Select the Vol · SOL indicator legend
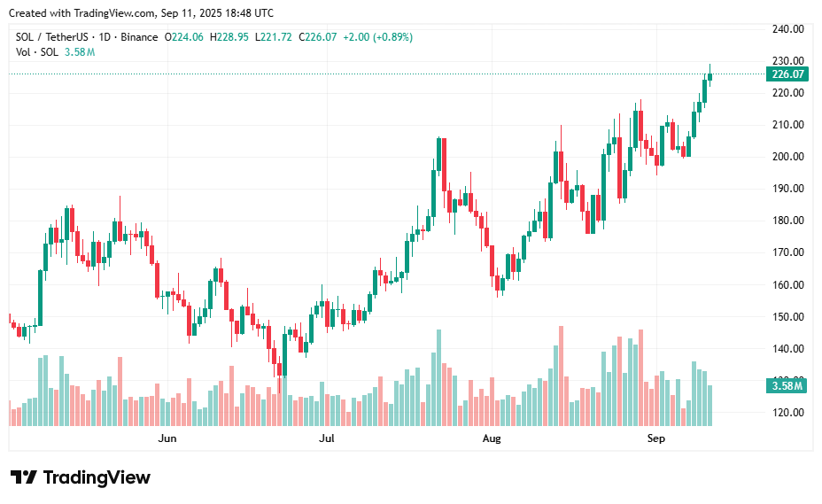The width and height of the screenshot is (822, 504). pyautogui.click(x=37, y=52)
